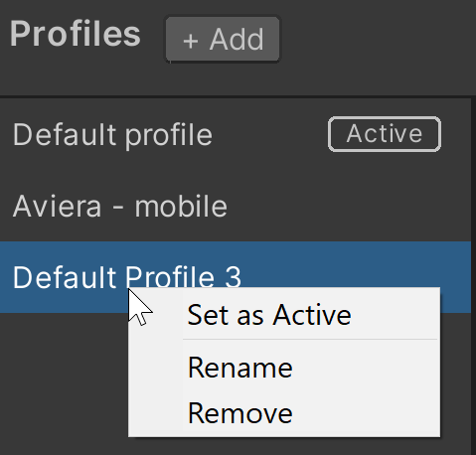476x455 pixels.
Task: Click empty area below the profile list
Action: [x=63, y=384]
